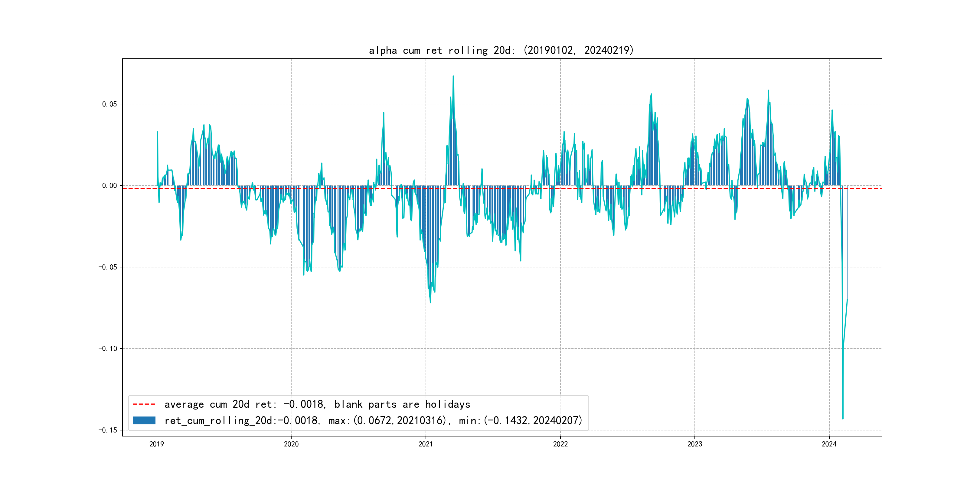The height and width of the screenshot is (490, 980).
Task: Click the red dashed legend line sample
Action: point(144,404)
